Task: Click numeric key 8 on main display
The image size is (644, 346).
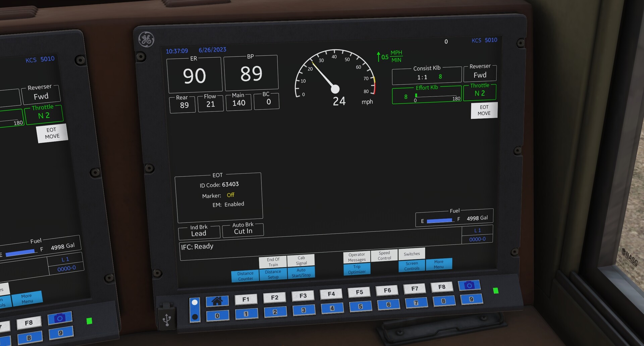Action: 443,301
